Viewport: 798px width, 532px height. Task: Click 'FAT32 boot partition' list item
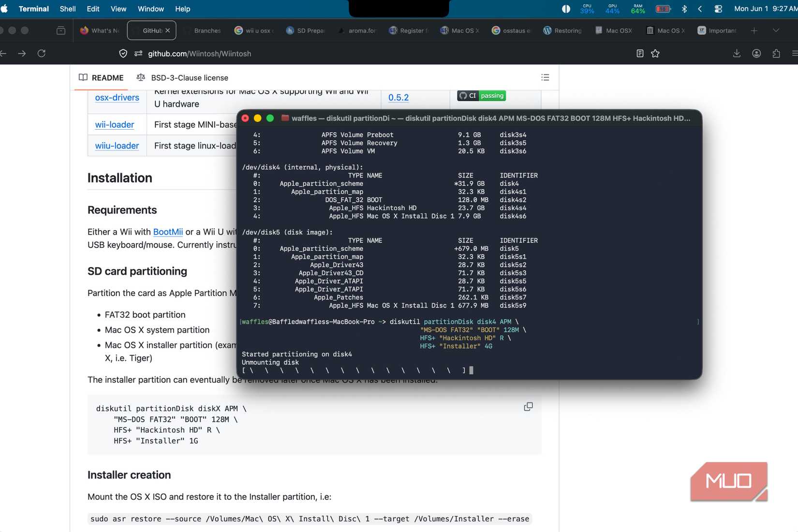pos(145,315)
